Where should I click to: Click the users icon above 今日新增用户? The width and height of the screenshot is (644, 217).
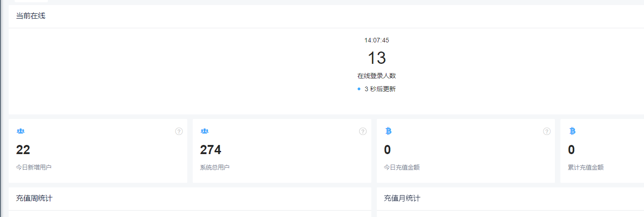pyautogui.click(x=21, y=131)
